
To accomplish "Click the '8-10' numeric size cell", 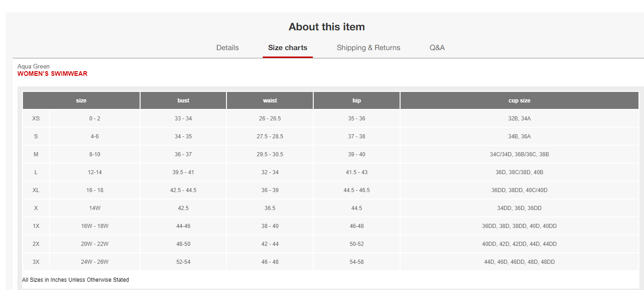I will (95, 154).
